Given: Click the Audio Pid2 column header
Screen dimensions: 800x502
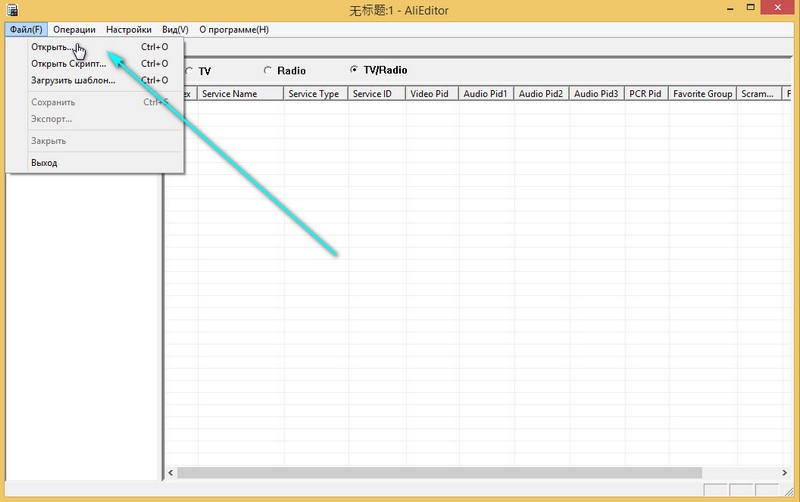Looking at the screenshot, I should [x=542, y=94].
